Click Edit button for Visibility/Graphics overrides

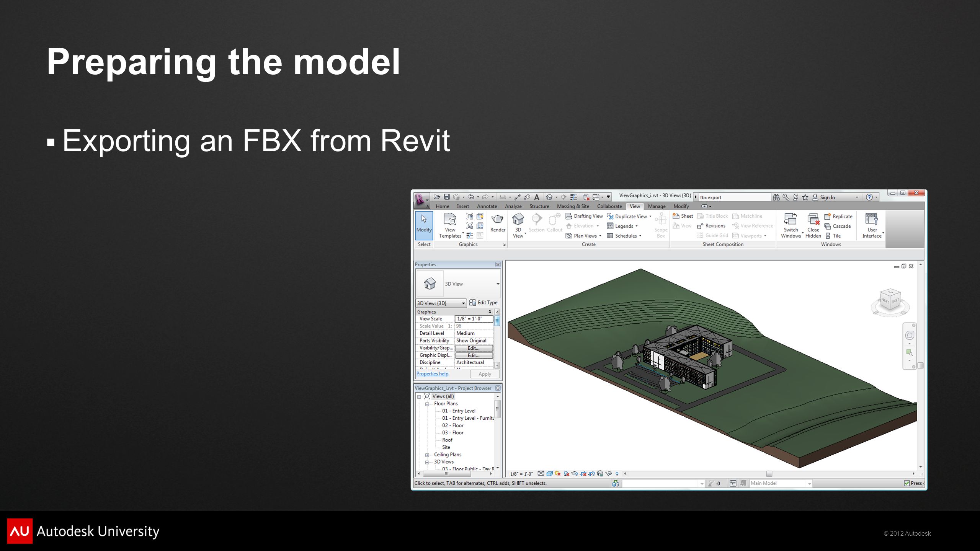(474, 348)
